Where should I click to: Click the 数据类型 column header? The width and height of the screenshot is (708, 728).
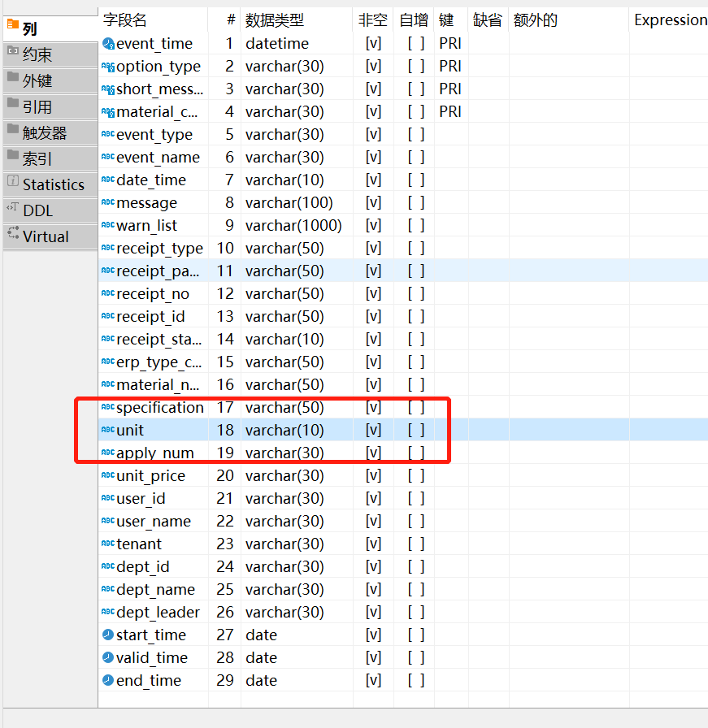click(276, 20)
